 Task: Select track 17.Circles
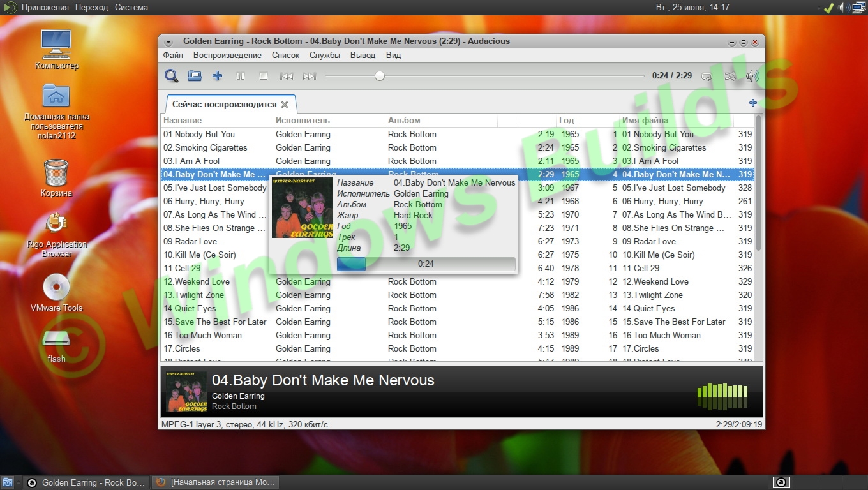pyautogui.click(x=458, y=348)
